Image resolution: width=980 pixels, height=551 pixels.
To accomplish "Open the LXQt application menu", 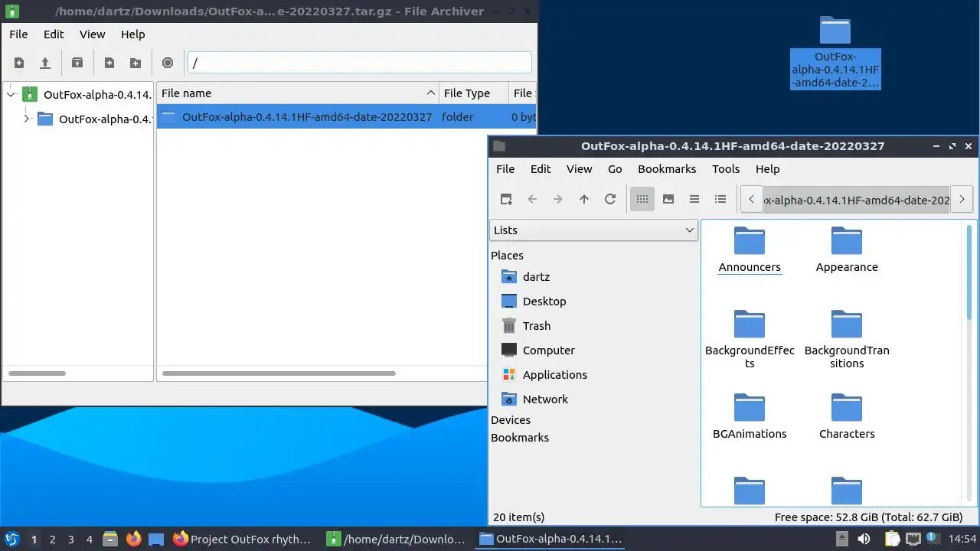I will pyautogui.click(x=11, y=539).
